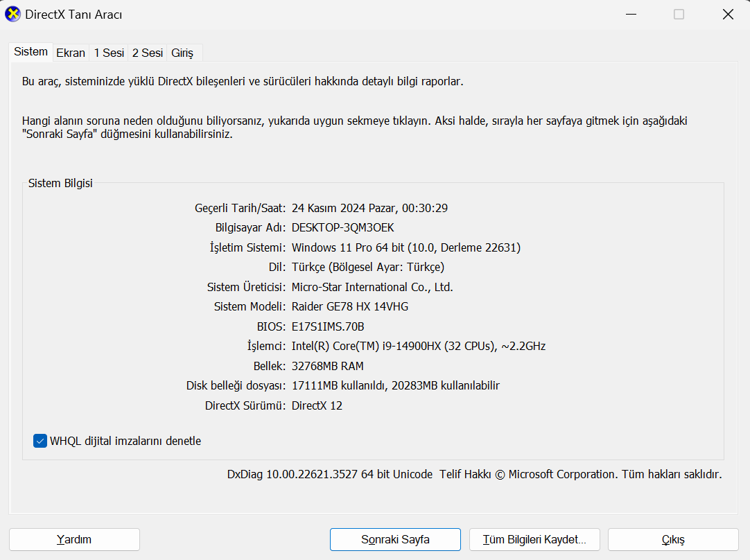Go to Sonraki Sayfa
Screen dimensions: 750x560
pos(395,539)
